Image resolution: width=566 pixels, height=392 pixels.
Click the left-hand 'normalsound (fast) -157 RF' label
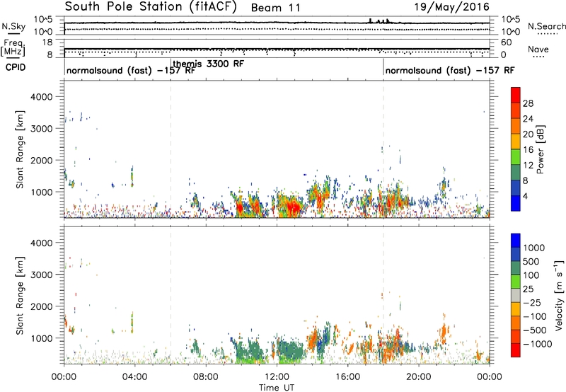click(x=131, y=70)
